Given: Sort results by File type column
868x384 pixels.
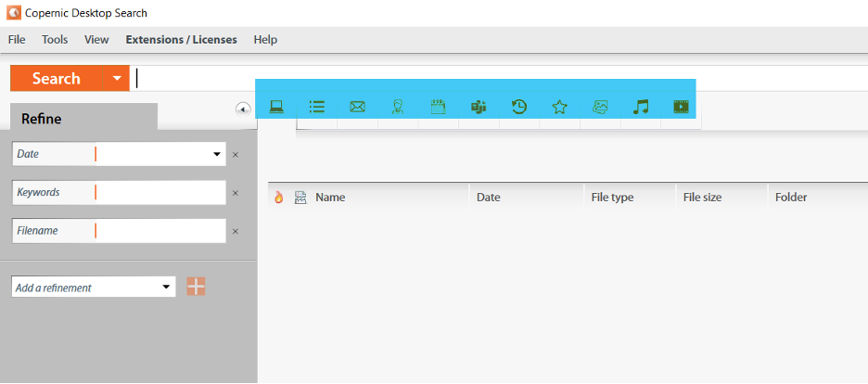Looking at the screenshot, I should click(x=612, y=197).
